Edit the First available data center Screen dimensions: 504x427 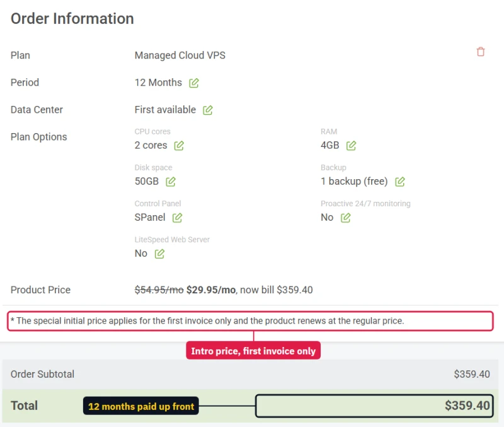pyautogui.click(x=208, y=110)
